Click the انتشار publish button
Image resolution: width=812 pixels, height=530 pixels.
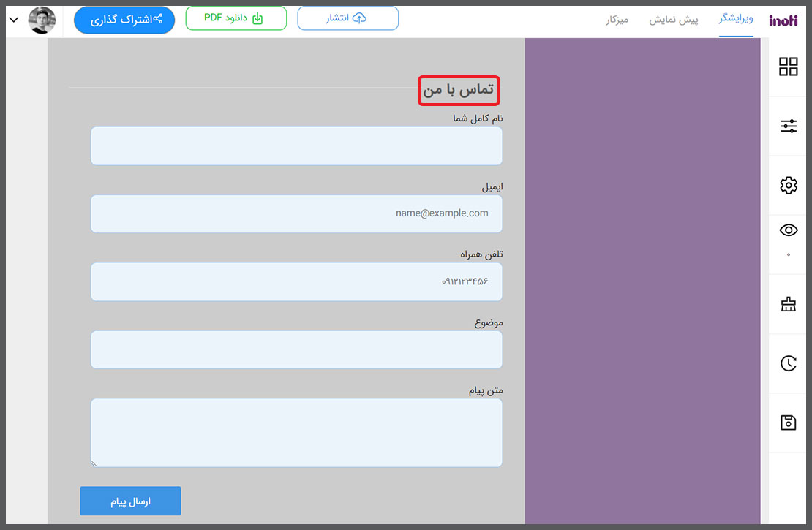click(347, 18)
